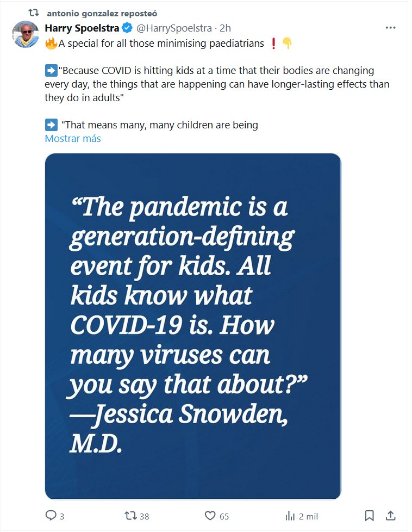Click the blue verified badge
Screen dimensions: 412x532
(x=126, y=28)
